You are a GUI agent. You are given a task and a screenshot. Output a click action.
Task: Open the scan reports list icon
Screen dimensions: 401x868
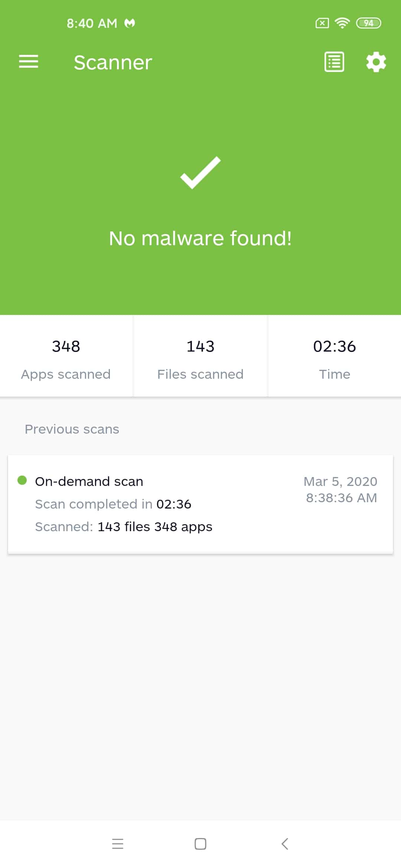point(334,62)
